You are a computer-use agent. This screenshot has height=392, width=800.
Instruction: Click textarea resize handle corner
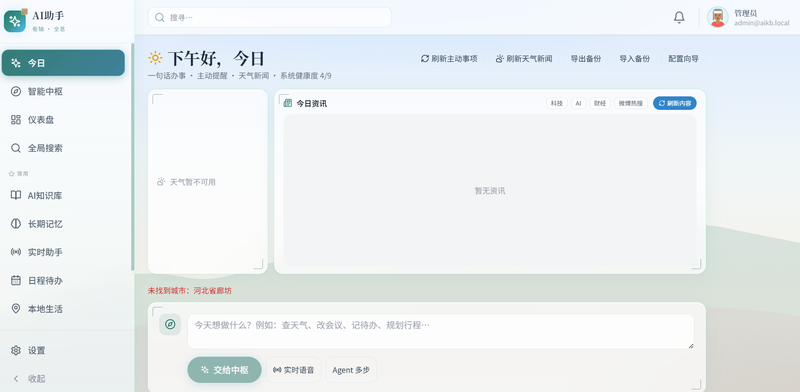click(x=691, y=346)
